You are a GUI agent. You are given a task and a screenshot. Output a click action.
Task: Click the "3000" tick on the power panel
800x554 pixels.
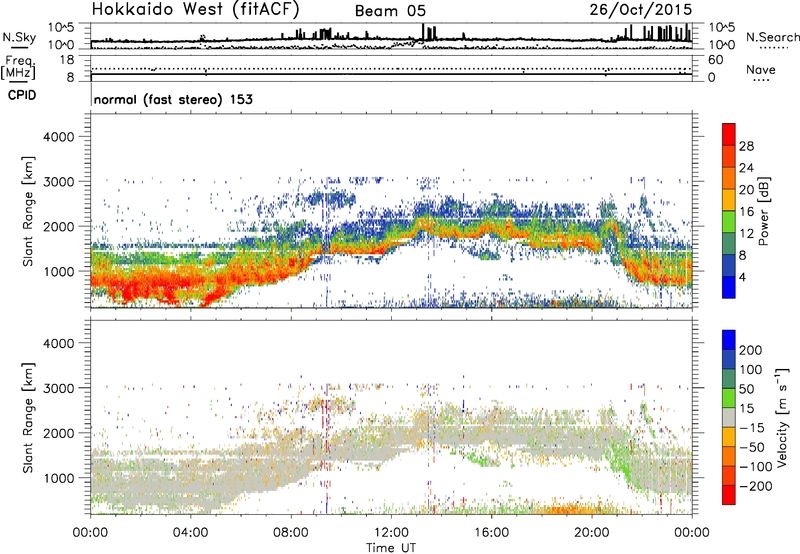(58, 182)
